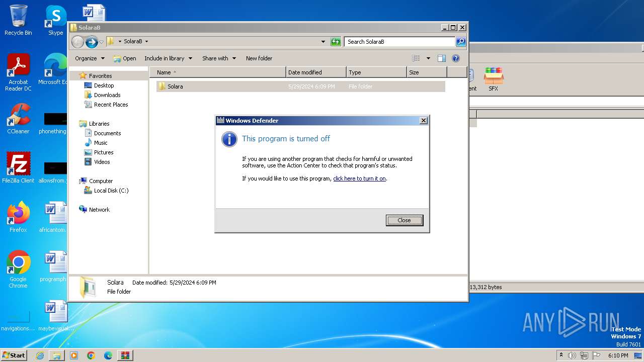Click the SFX icon in the WinRAR window
The image size is (644, 362).
493,79
